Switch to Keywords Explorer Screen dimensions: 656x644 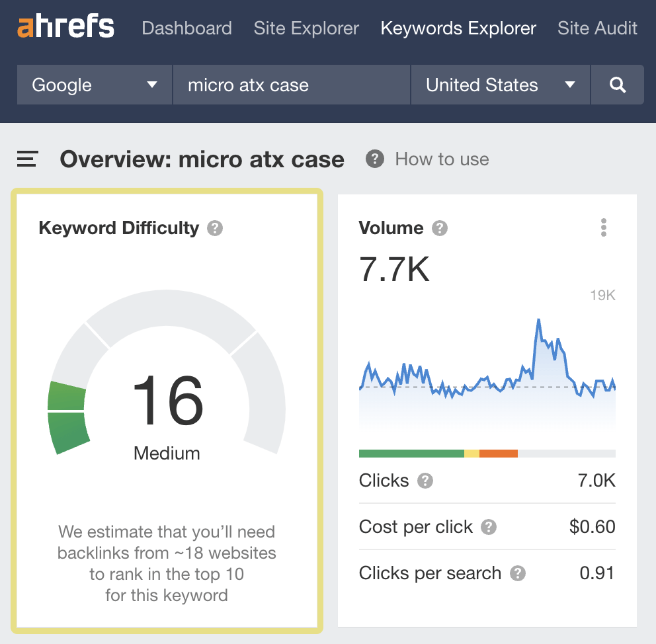(x=458, y=28)
